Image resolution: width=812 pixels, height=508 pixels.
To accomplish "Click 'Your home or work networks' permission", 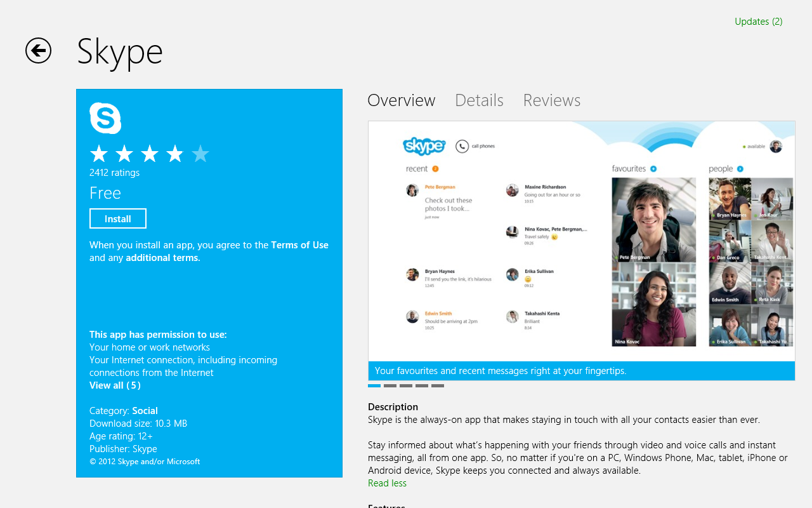I will coord(150,347).
